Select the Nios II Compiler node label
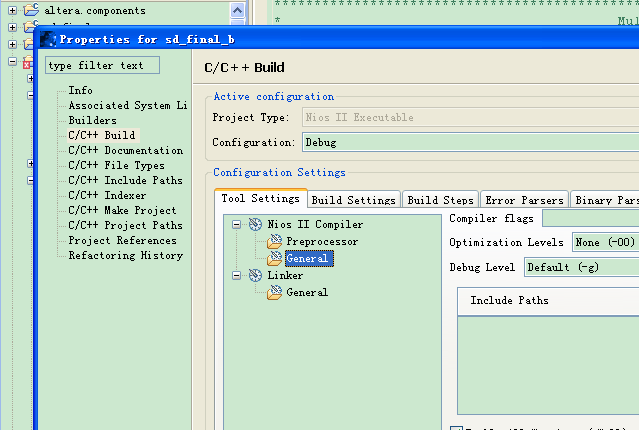 pos(315,224)
